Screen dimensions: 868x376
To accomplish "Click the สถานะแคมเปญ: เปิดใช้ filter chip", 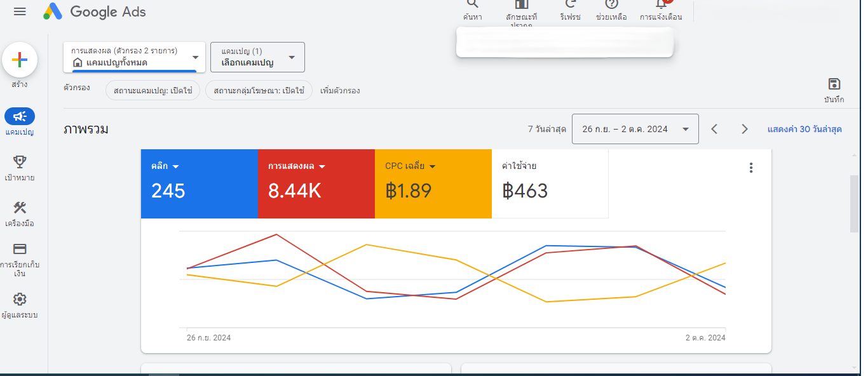I will pyautogui.click(x=153, y=90).
